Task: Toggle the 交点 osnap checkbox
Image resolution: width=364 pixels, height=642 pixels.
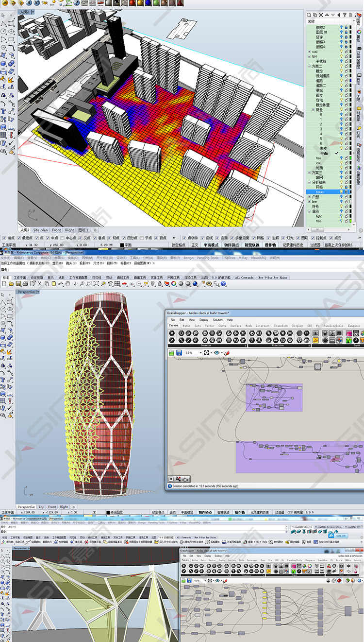Action: 80,238
